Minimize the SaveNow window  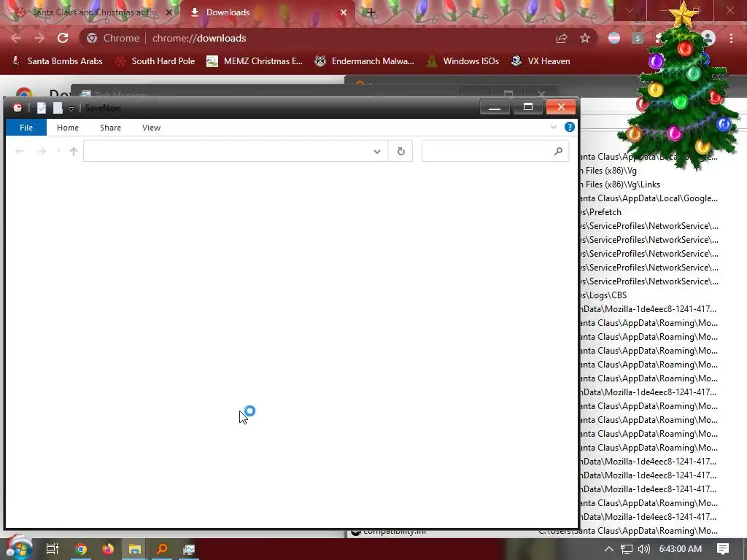pos(495,107)
